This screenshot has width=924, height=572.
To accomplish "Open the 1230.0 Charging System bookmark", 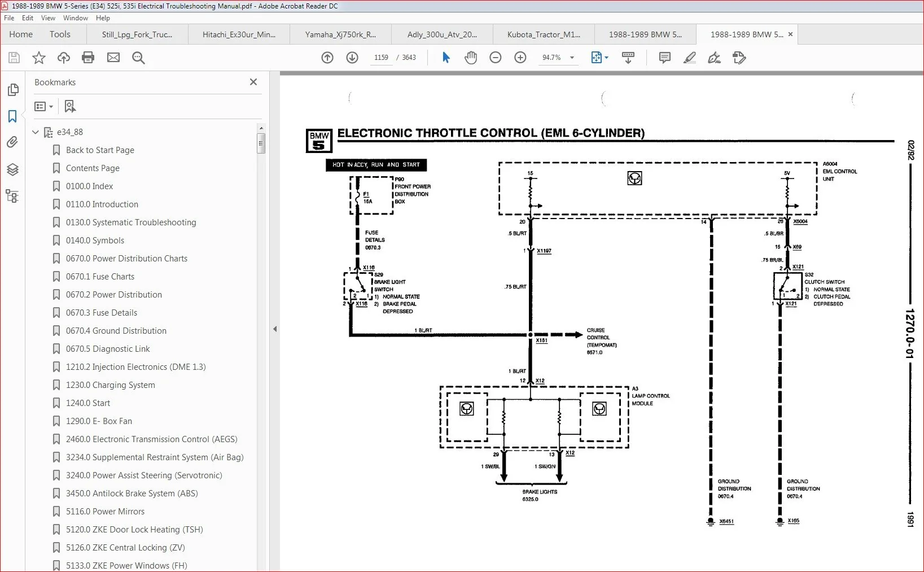I will pos(110,385).
